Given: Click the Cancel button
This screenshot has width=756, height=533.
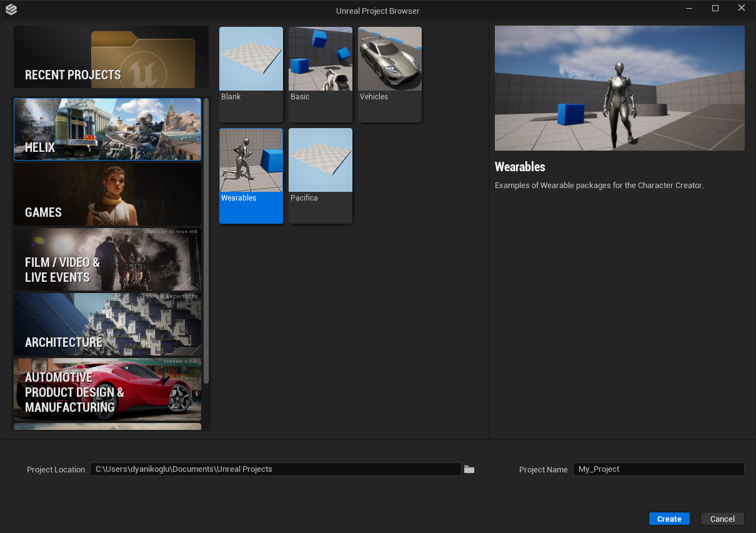Looking at the screenshot, I should (x=722, y=519).
